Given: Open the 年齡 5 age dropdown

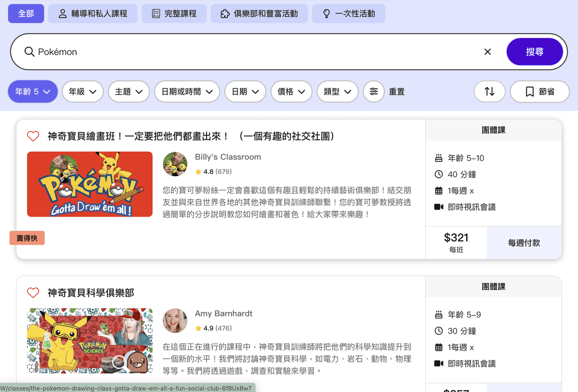Looking at the screenshot, I should tap(33, 91).
